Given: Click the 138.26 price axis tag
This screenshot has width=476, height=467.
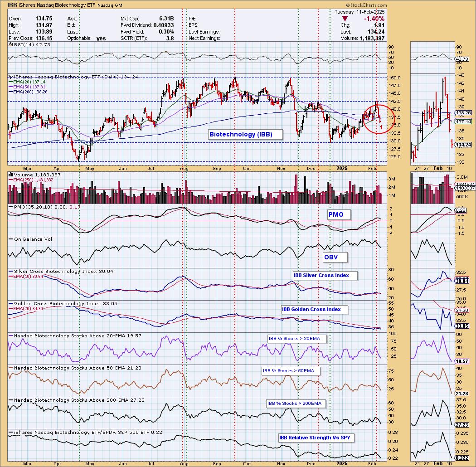Looking at the screenshot, I should (463, 112).
